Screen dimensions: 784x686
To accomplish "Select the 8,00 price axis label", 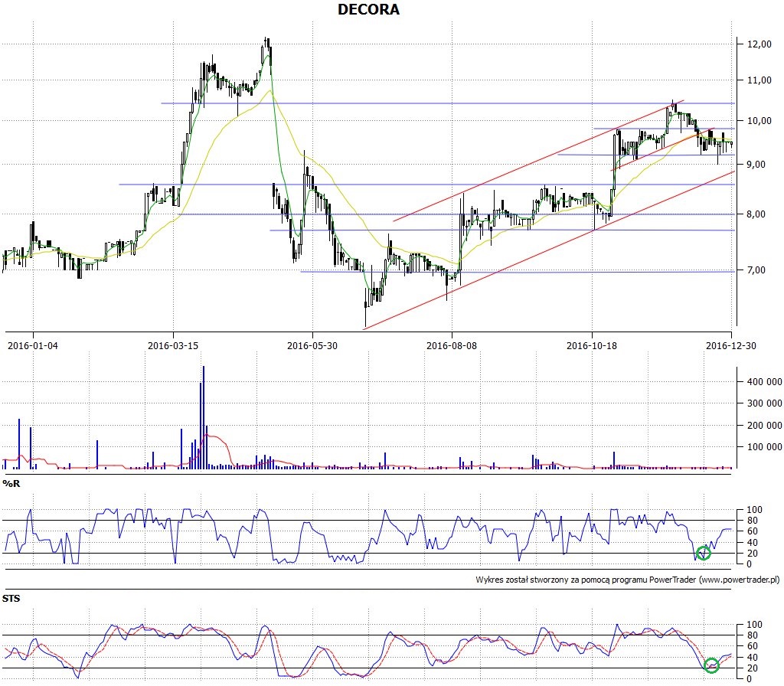I will pos(756,214).
